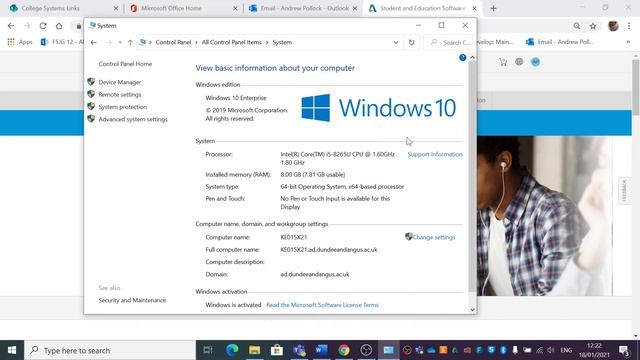The image size is (640, 360).
Task: Click the System window vertical scrollbar
Action: (x=472, y=176)
